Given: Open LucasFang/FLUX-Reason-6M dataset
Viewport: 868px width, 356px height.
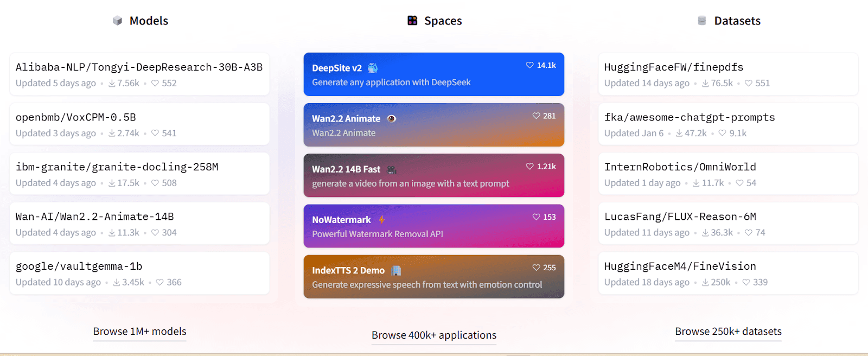Looking at the screenshot, I should 680,217.
